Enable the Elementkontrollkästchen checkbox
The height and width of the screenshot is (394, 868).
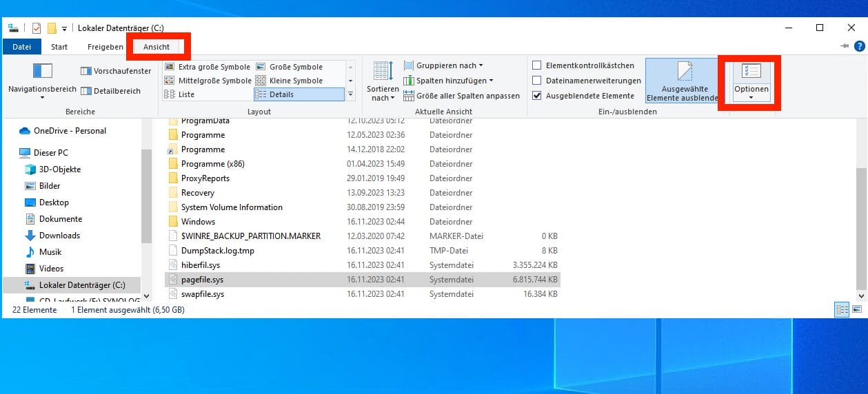(x=537, y=65)
